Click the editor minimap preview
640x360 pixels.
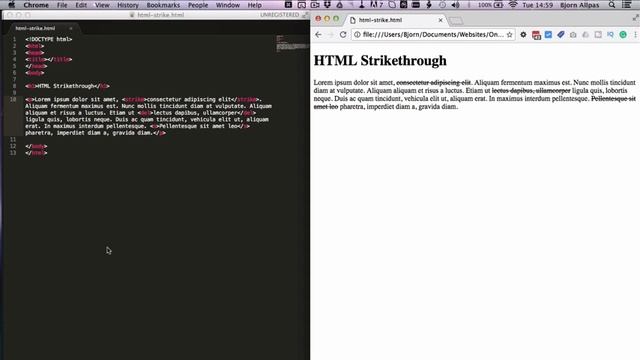coord(292,44)
